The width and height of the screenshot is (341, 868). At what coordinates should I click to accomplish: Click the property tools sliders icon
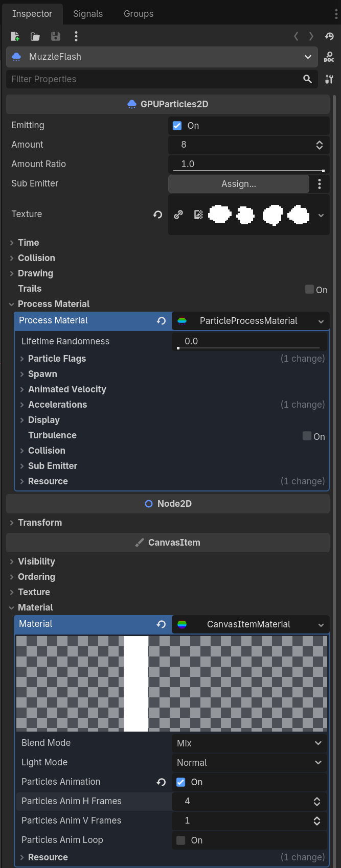click(x=329, y=79)
